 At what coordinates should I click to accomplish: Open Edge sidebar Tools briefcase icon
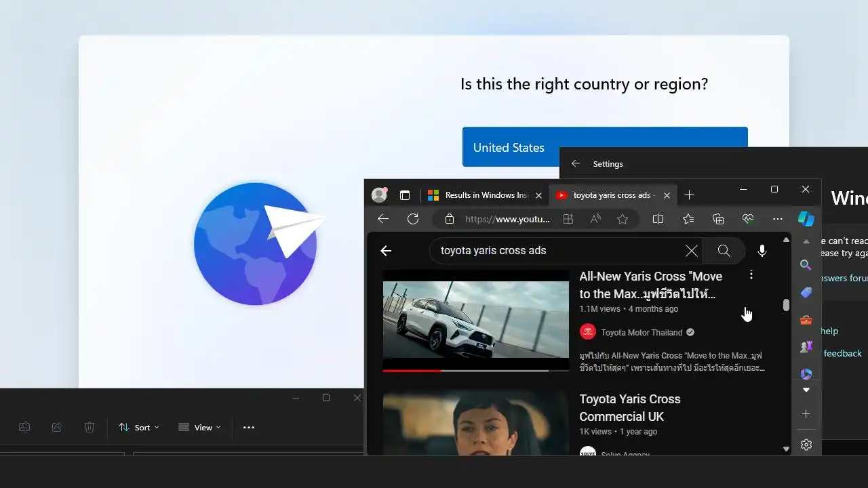tap(806, 320)
